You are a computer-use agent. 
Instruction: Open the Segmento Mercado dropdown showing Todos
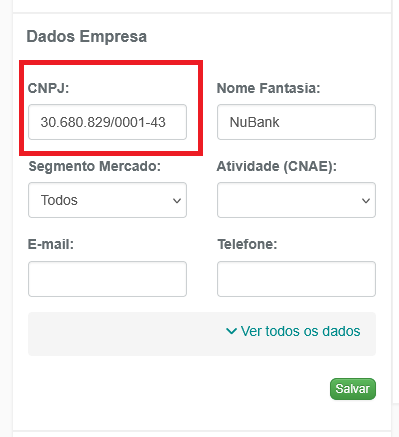(107, 200)
